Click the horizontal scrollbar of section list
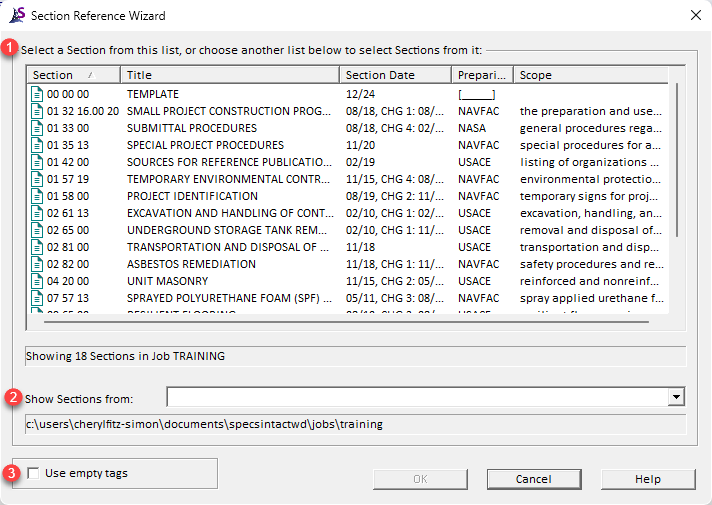The width and height of the screenshot is (712, 505). pyautogui.click(x=346, y=322)
